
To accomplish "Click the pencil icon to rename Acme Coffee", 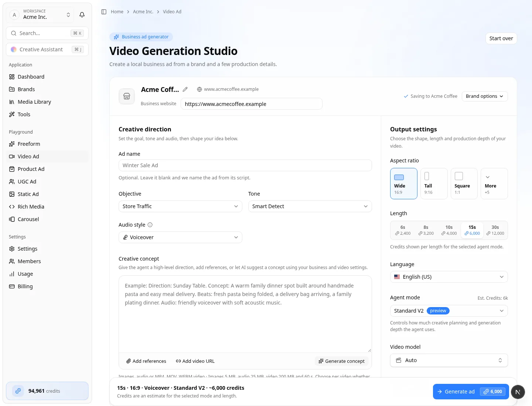I will (185, 89).
